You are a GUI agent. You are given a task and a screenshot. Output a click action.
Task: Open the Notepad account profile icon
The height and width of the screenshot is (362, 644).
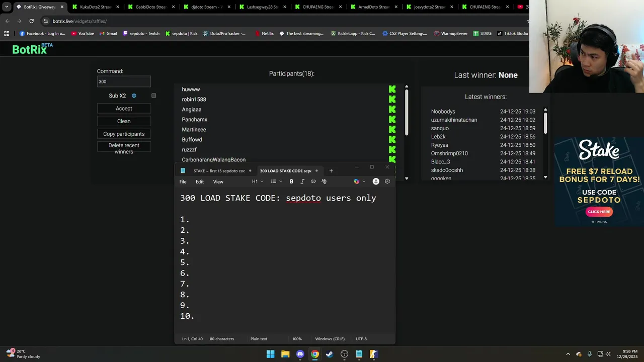click(376, 182)
